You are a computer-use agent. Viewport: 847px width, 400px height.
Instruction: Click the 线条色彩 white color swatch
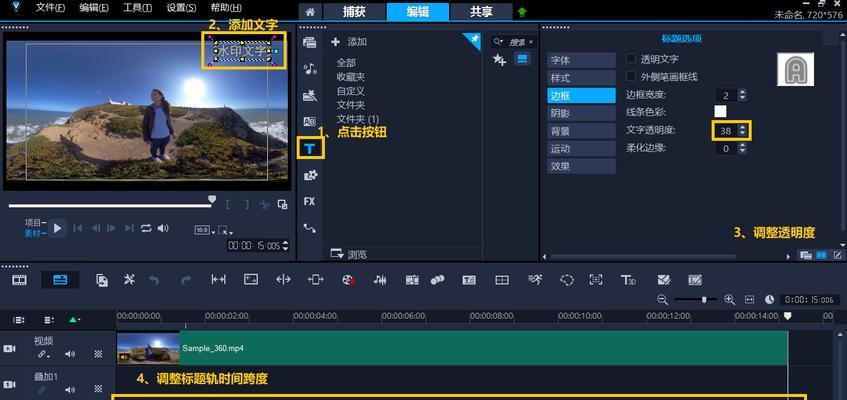click(x=721, y=112)
